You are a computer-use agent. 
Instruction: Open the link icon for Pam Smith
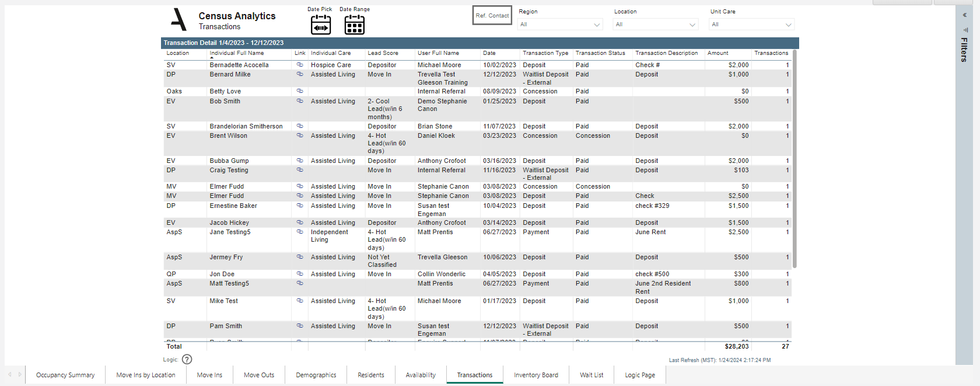[300, 326]
